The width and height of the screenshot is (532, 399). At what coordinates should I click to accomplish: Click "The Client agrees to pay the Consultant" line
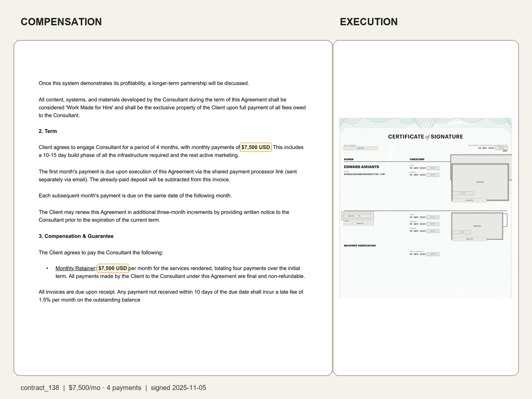point(101,253)
